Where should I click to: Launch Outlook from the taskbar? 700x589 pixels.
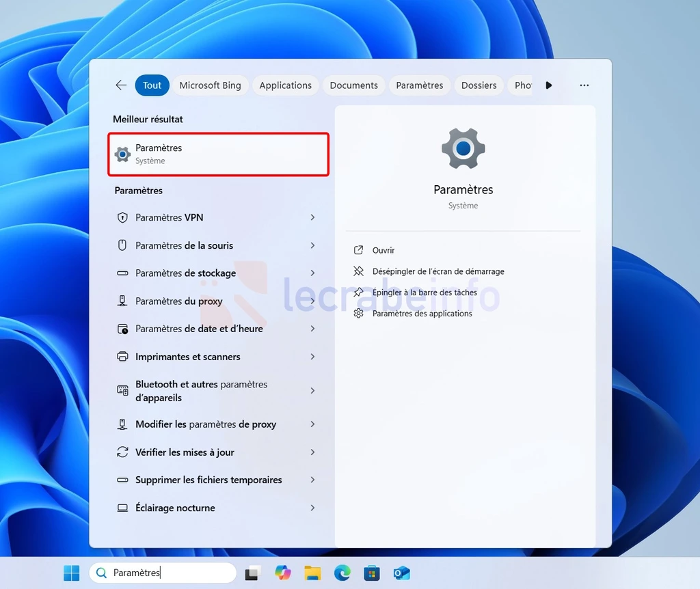coord(402,573)
